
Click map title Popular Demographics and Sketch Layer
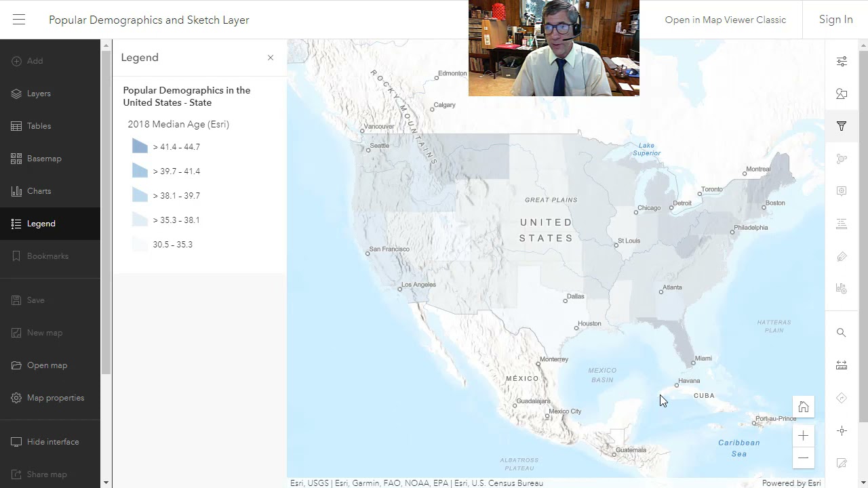tap(149, 20)
